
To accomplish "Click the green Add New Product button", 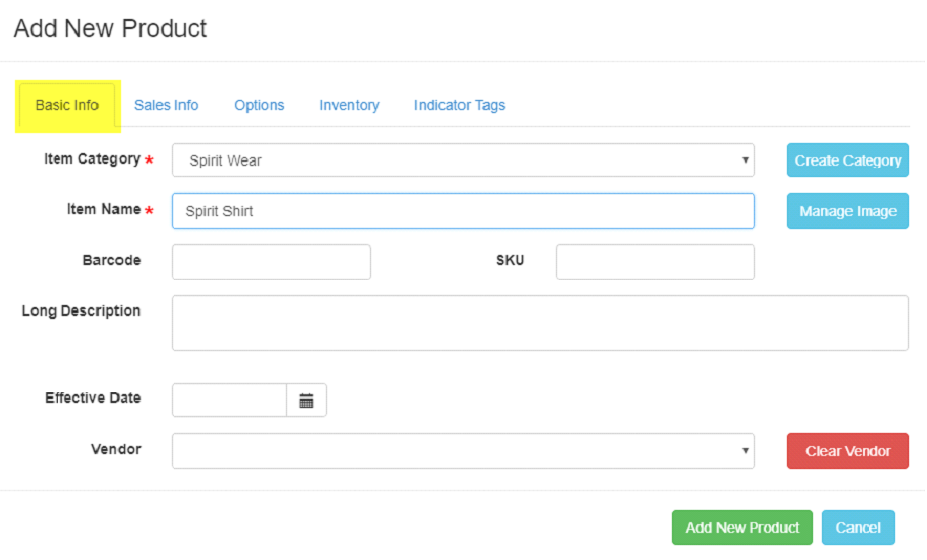I will (x=742, y=528).
